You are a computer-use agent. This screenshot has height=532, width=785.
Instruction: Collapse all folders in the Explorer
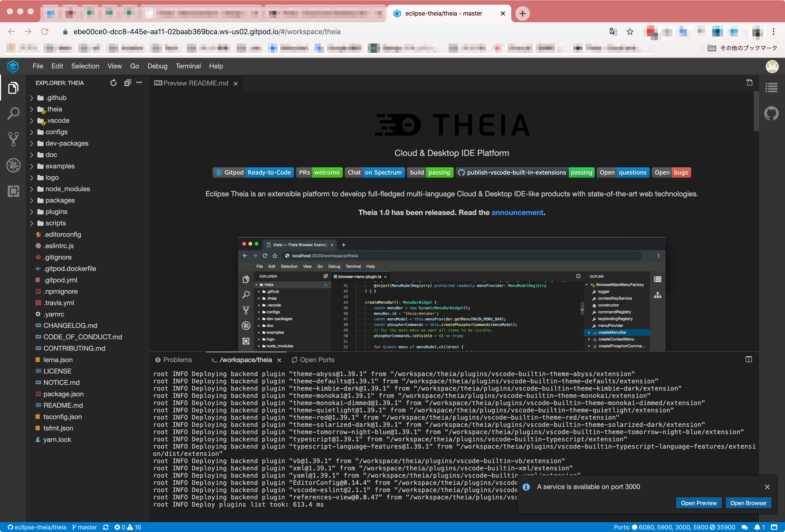click(x=127, y=83)
